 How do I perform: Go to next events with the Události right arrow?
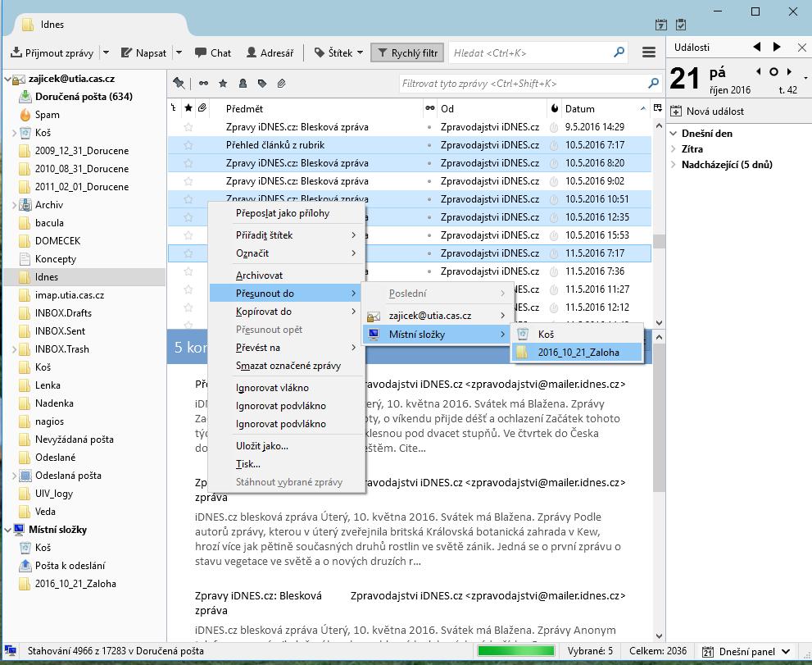(776, 48)
